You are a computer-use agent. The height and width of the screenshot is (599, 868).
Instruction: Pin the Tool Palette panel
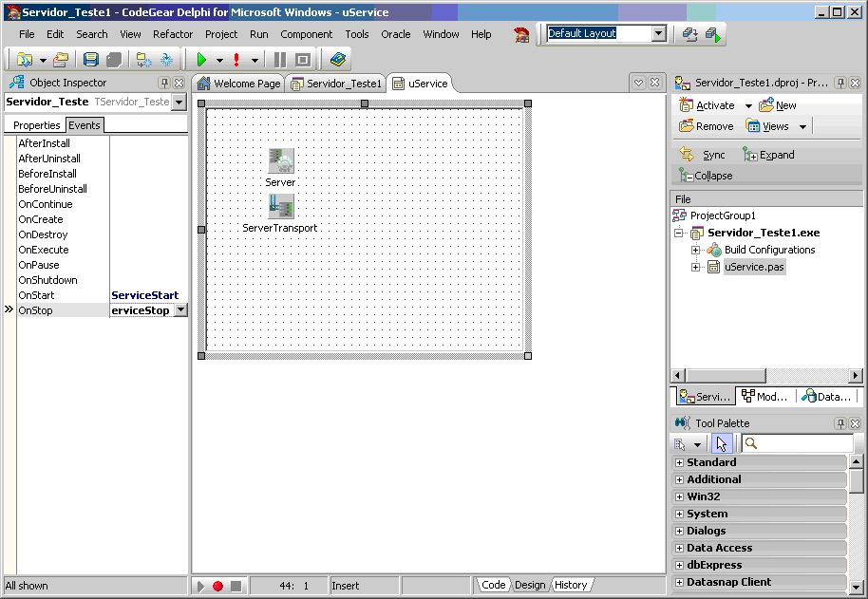point(840,423)
